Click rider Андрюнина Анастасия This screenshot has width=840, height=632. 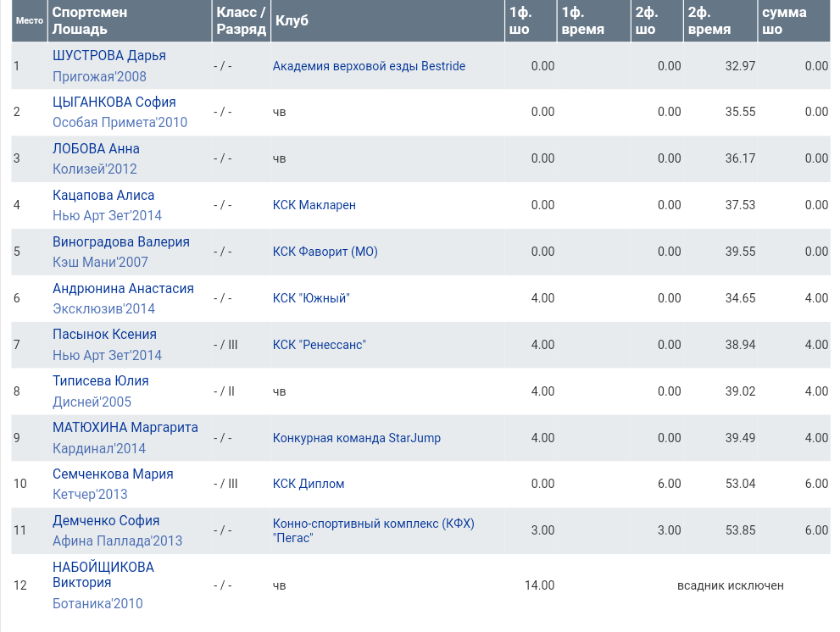[x=123, y=289]
